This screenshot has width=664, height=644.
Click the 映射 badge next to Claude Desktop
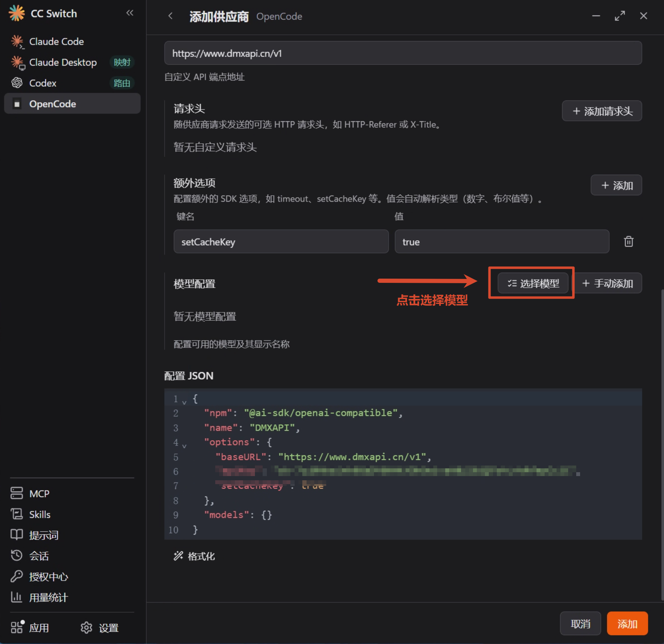[x=122, y=62]
